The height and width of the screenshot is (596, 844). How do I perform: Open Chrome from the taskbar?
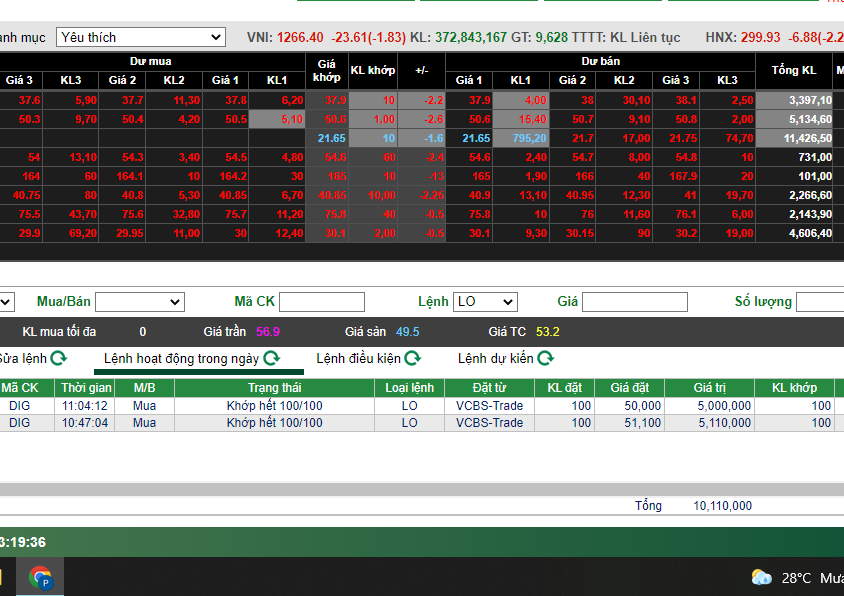pyautogui.click(x=41, y=577)
